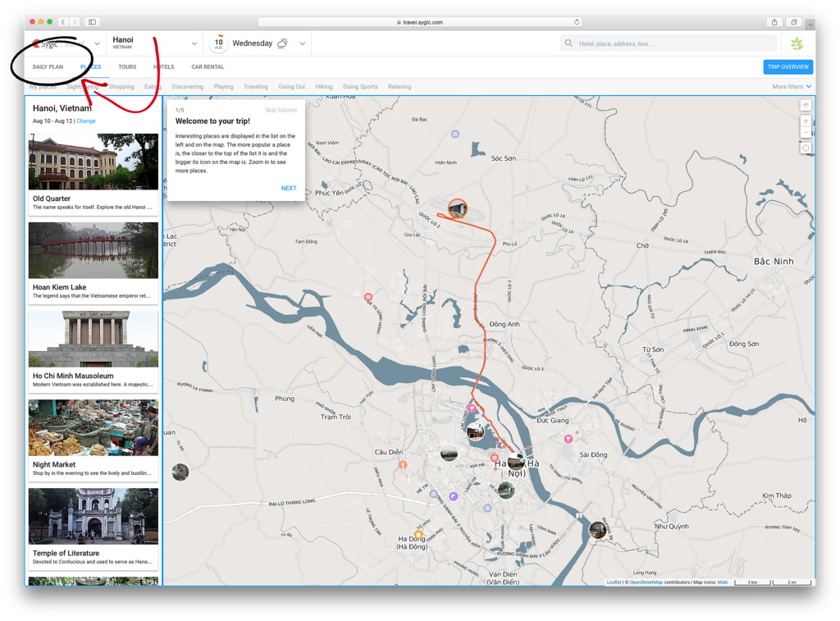Open the Hoan Kiem Lake place card

pos(94,263)
